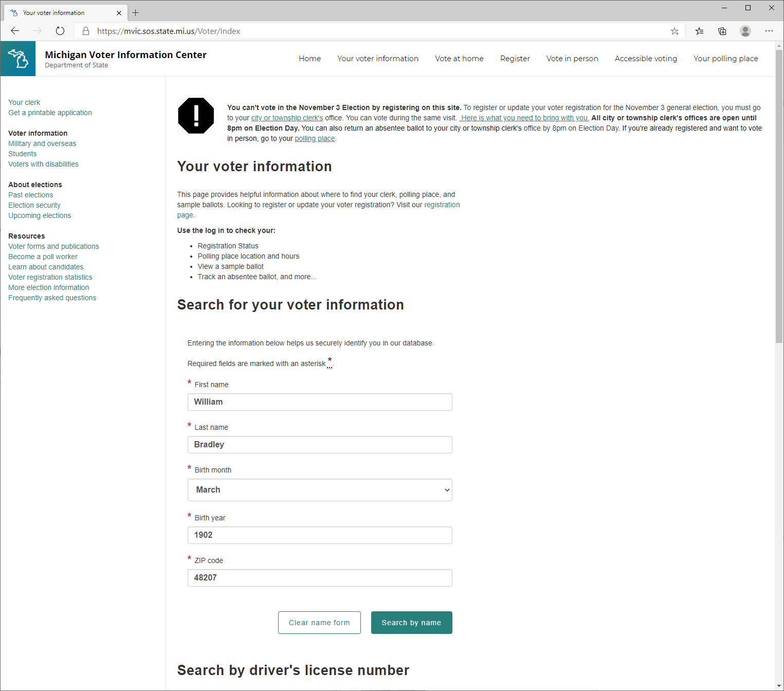
Task: Open the browser Settings and more menu
Action: click(x=769, y=31)
